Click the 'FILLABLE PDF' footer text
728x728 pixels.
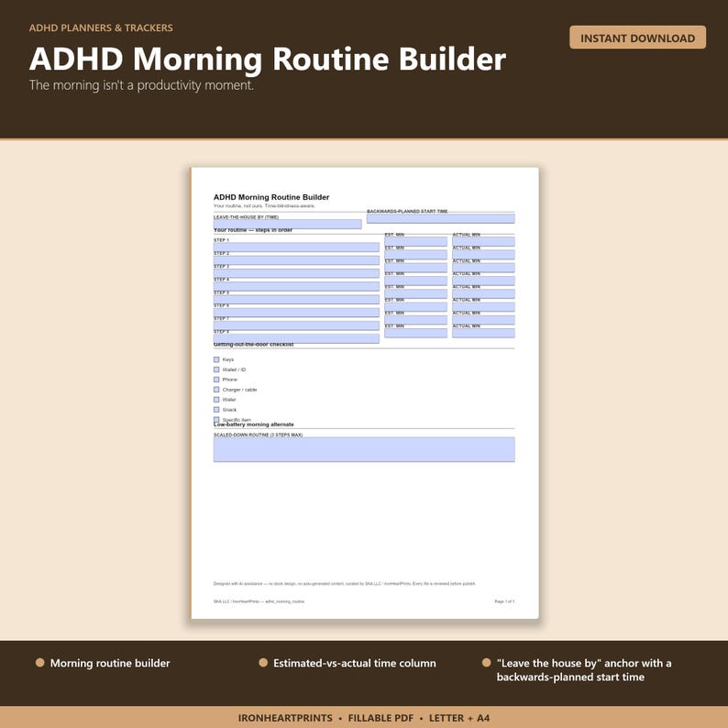click(x=381, y=718)
